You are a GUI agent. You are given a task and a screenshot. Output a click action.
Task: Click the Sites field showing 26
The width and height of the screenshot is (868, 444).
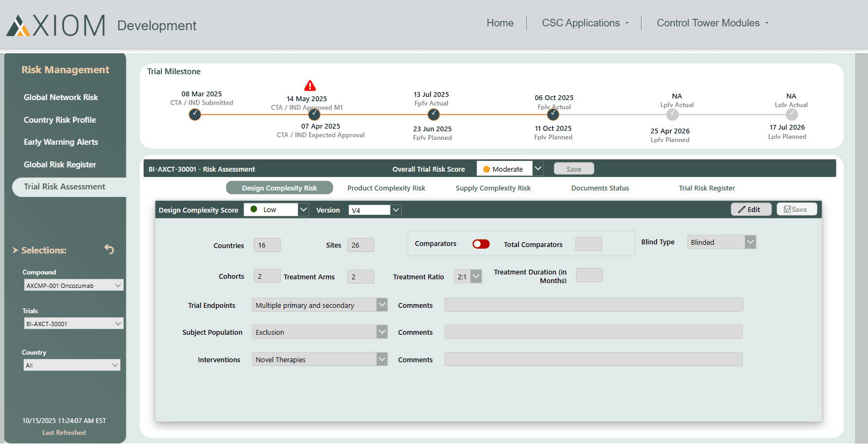[x=360, y=245]
